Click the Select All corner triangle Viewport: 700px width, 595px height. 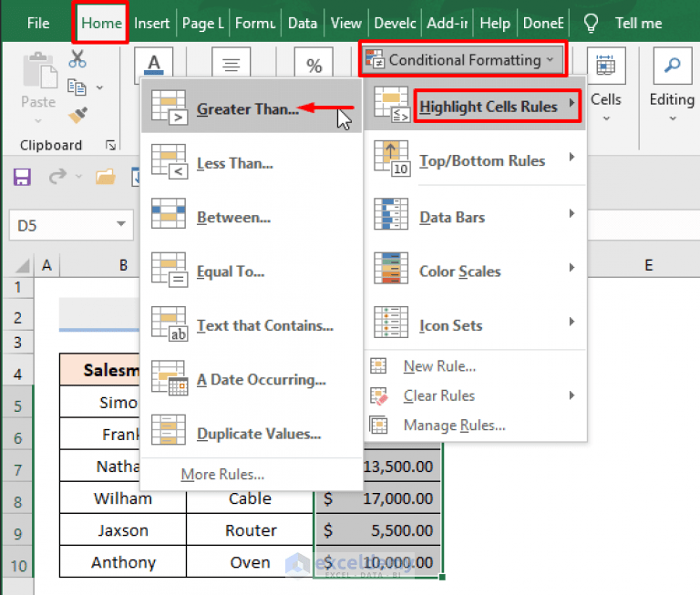pos(23,265)
